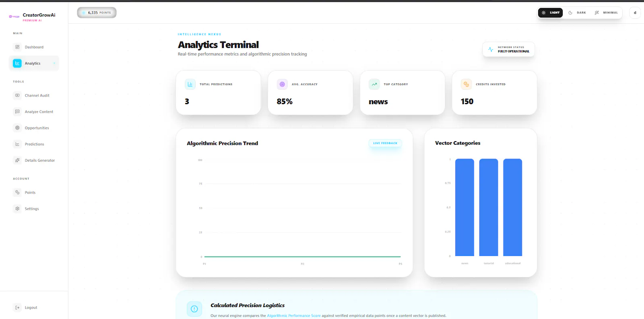
Task: Open Algorithmic Performance Score link
Action: (294, 316)
